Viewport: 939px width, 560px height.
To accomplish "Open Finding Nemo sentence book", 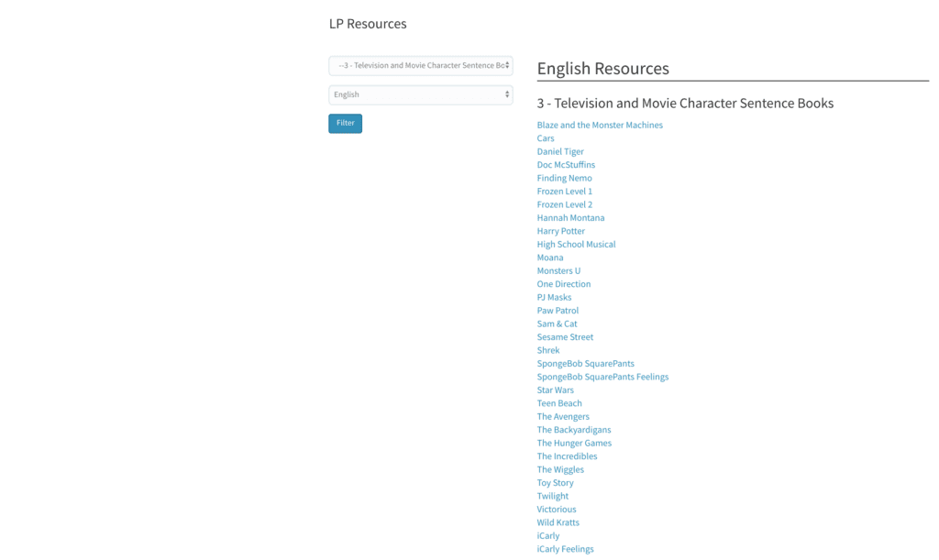I will (564, 179).
